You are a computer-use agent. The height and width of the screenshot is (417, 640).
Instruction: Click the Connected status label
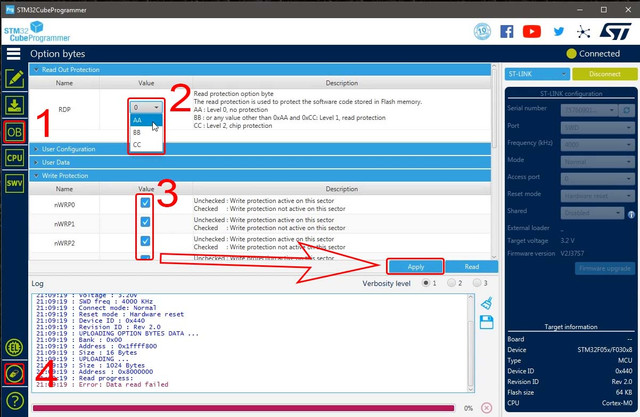pos(599,53)
